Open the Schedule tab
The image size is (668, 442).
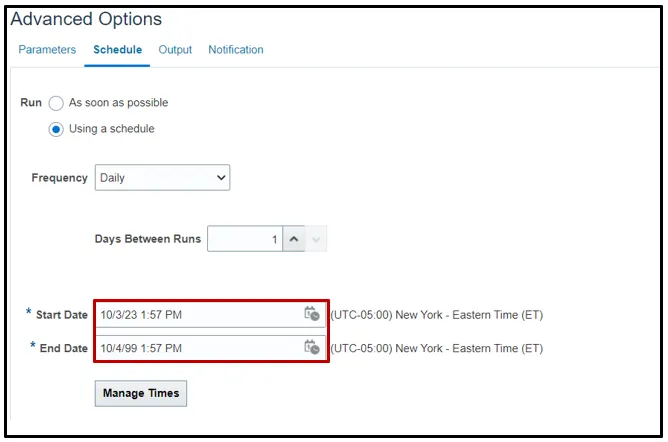[117, 50]
